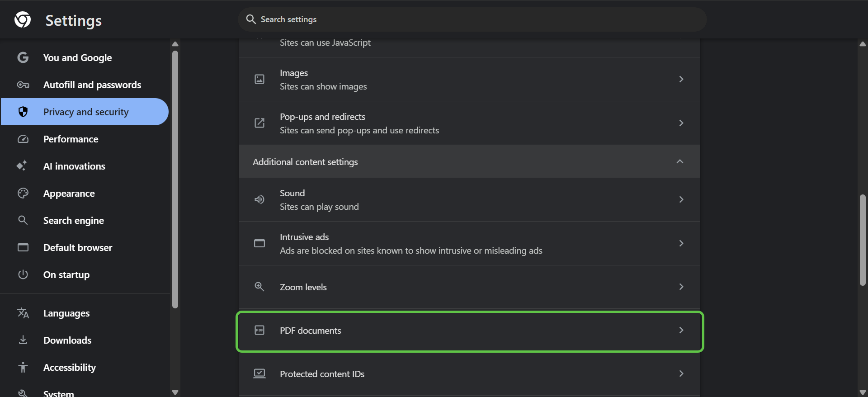Open Intrusive ads settings
This screenshot has height=397, width=868.
(470, 243)
